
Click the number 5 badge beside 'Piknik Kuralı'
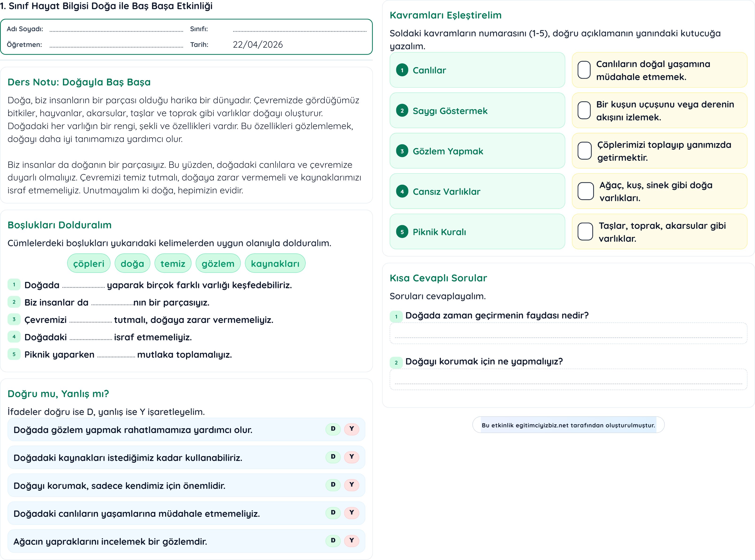402,232
